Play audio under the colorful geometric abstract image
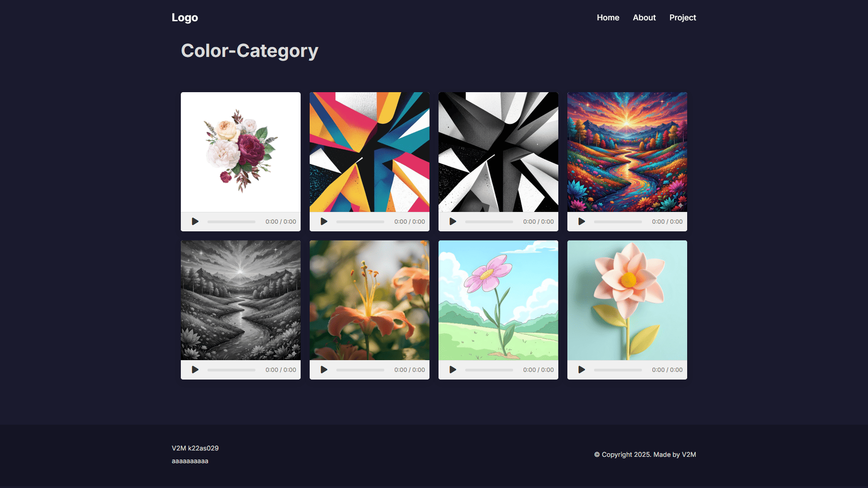This screenshot has height=488, width=868. pyautogui.click(x=324, y=221)
